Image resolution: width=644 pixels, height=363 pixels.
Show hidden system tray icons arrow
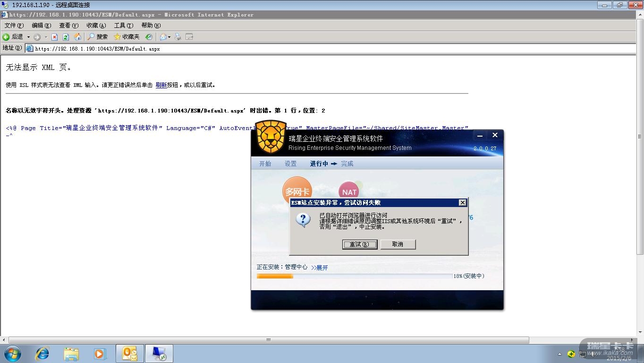point(560,354)
